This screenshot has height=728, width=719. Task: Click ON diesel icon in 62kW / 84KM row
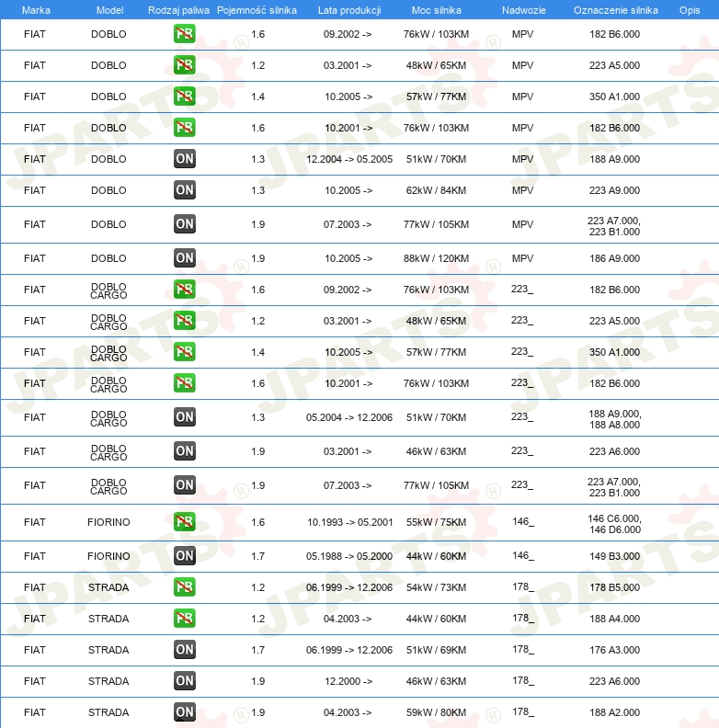click(x=185, y=190)
